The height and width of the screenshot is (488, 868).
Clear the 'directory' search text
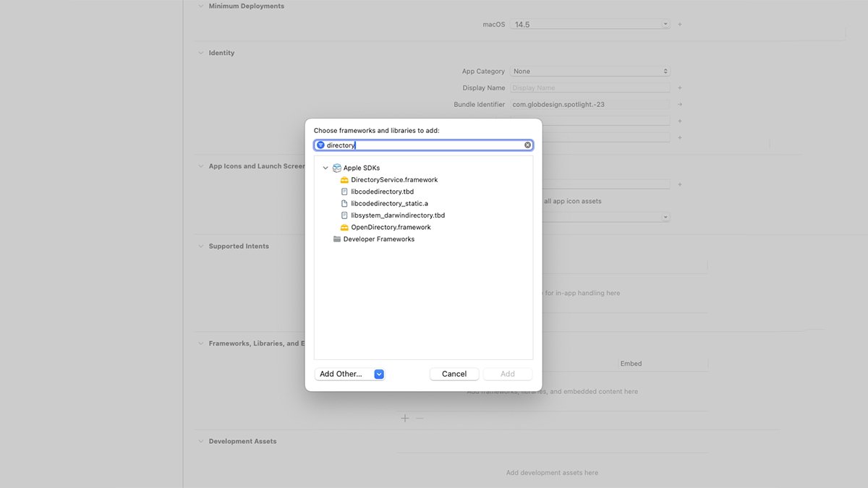pyautogui.click(x=527, y=145)
